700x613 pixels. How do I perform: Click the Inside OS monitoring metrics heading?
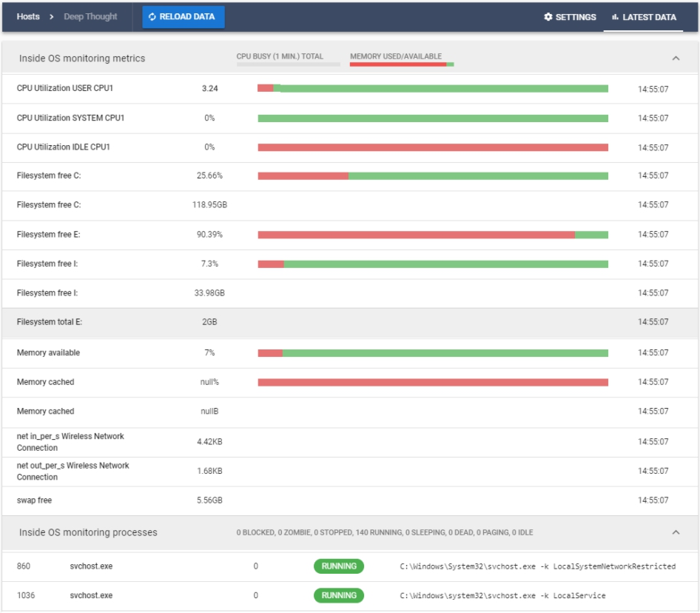click(81, 58)
